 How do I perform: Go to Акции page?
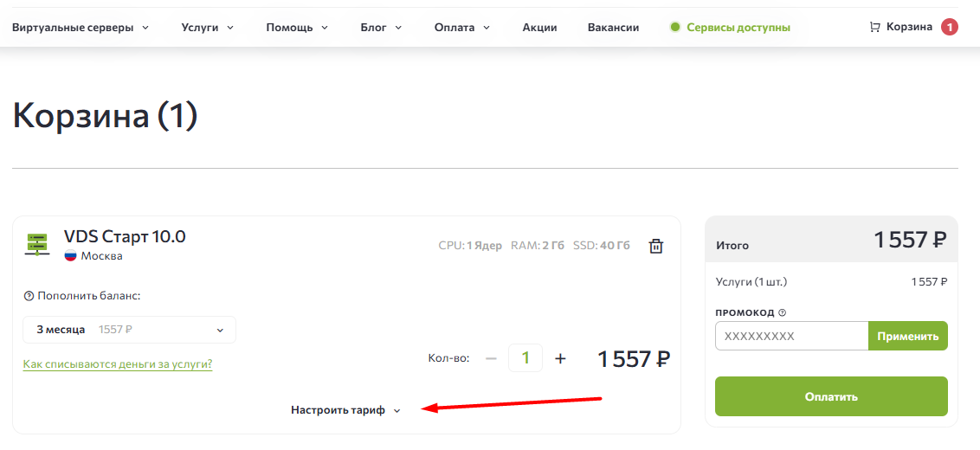point(539,28)
